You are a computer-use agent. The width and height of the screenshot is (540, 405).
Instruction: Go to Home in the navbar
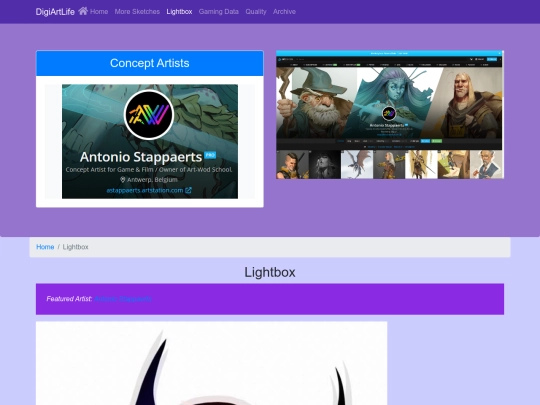(99, 12)
